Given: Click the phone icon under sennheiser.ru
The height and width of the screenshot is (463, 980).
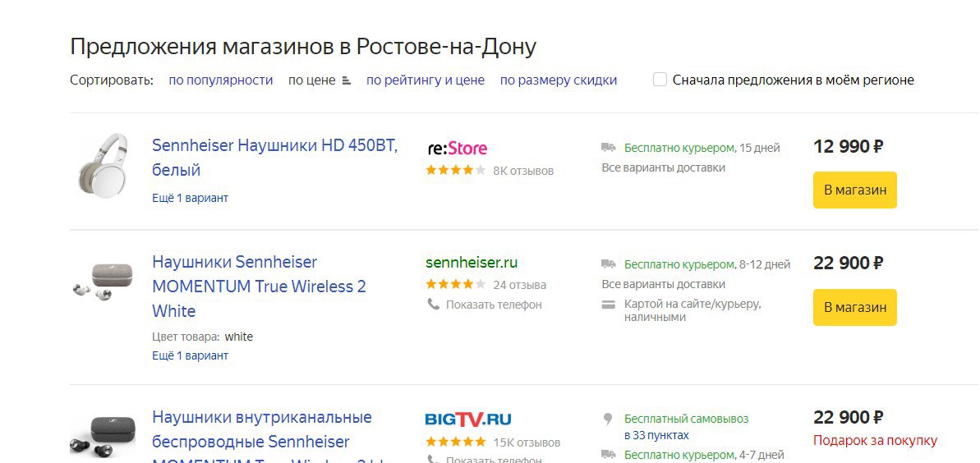Looking at the screenshot, I should click(x=433, y=305).
